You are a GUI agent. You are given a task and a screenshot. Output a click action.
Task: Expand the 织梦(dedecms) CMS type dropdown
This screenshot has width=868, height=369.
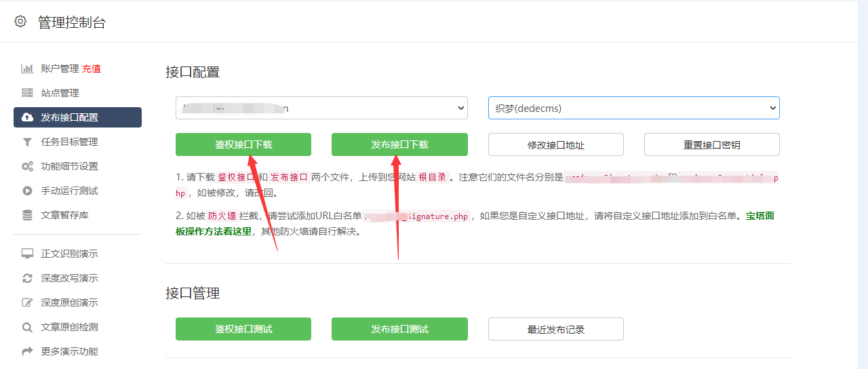pos(633,108)
